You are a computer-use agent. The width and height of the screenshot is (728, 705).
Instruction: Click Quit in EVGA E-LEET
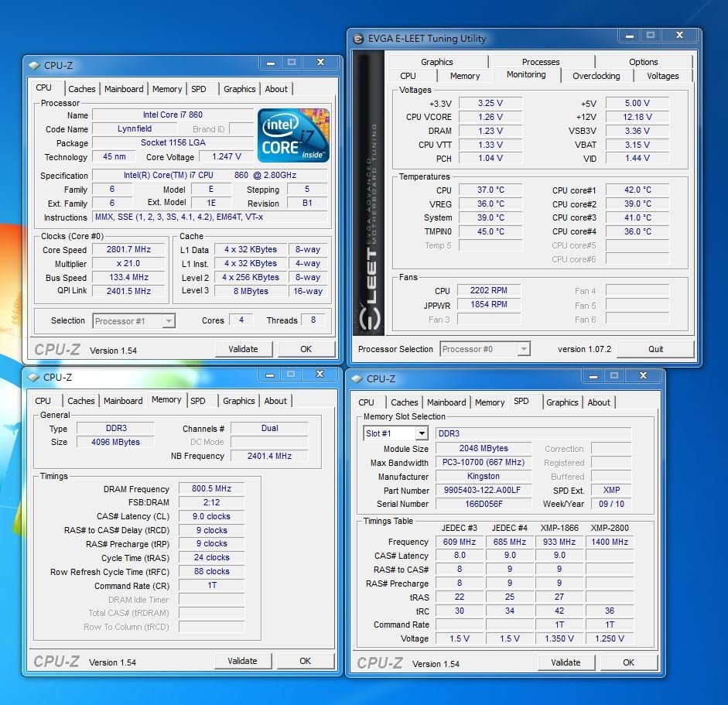click(655, 349)
